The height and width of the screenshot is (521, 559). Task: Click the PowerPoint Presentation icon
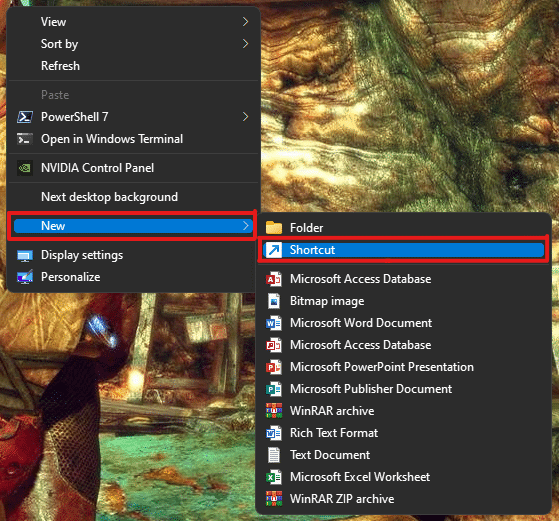[x=274, y=367]
